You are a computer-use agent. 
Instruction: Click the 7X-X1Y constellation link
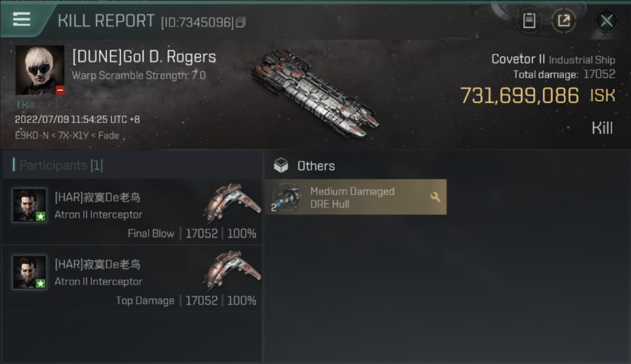click(73, 136)
